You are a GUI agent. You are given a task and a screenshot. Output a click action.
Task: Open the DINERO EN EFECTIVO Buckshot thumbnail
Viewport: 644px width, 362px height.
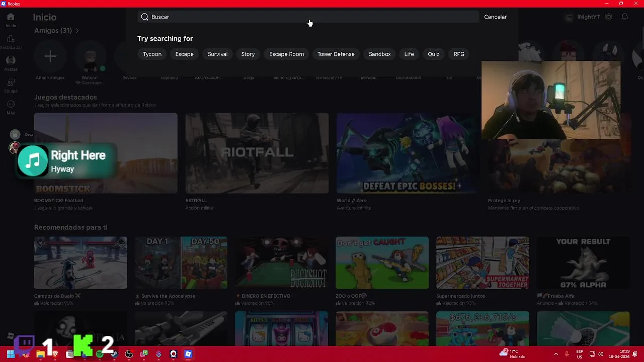[x=282, y=263]
